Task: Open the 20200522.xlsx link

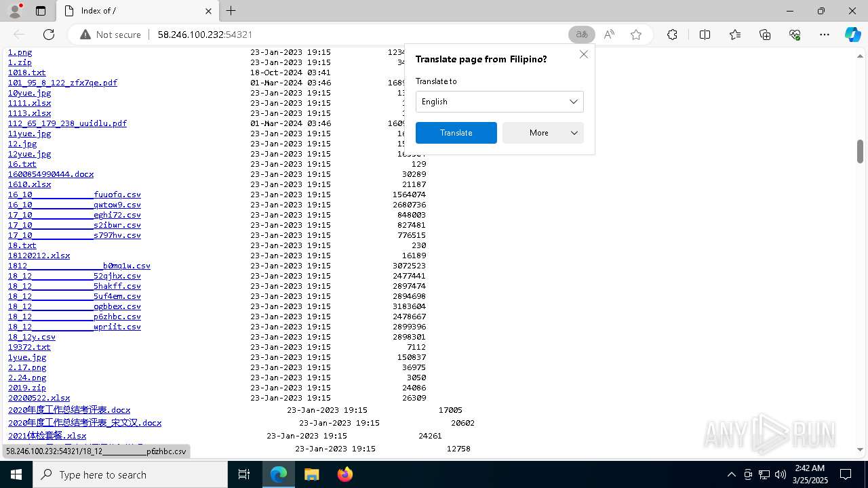Action: [x=39, y=398]
